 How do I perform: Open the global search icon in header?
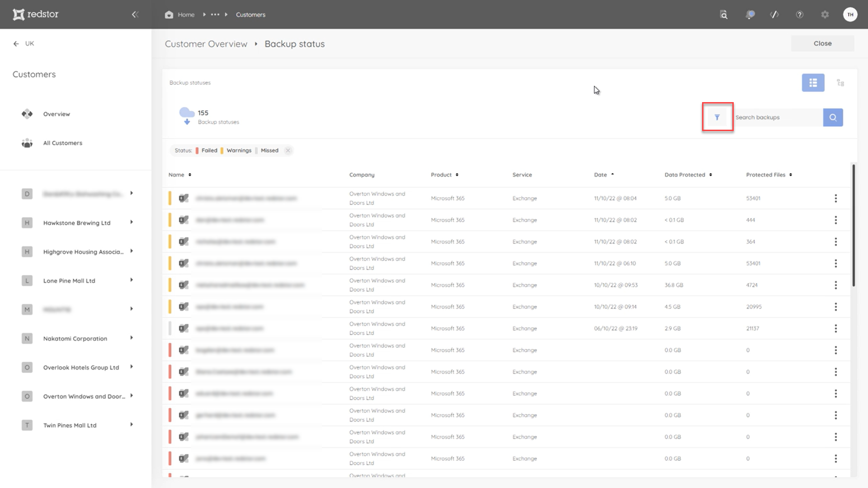click(x=724, y=14)
